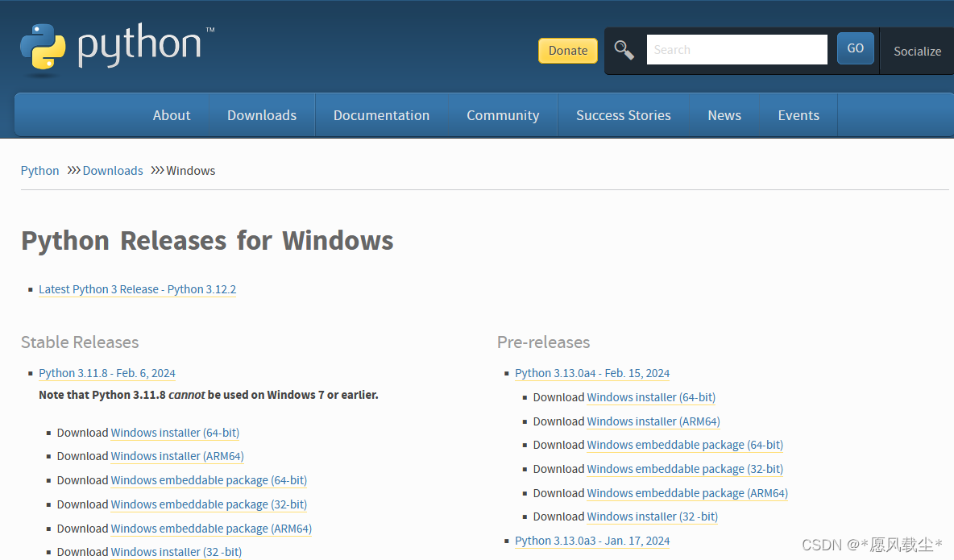Click the Pre-releases heading
The image size is (954, 560).
543,342
